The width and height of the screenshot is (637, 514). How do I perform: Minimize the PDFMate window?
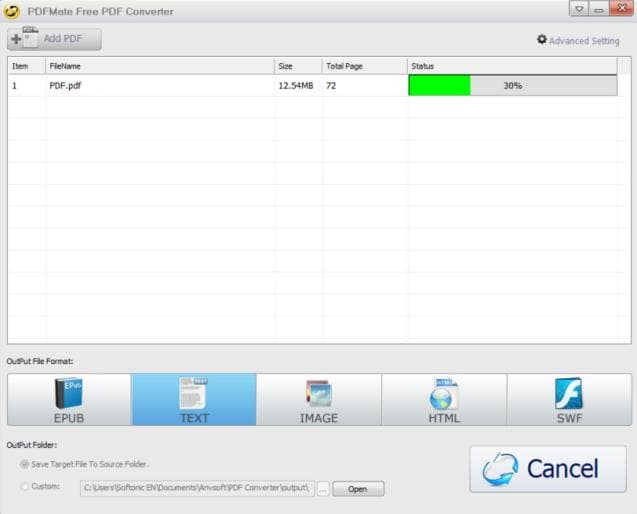pyautogui.click(x=599, y=9)
